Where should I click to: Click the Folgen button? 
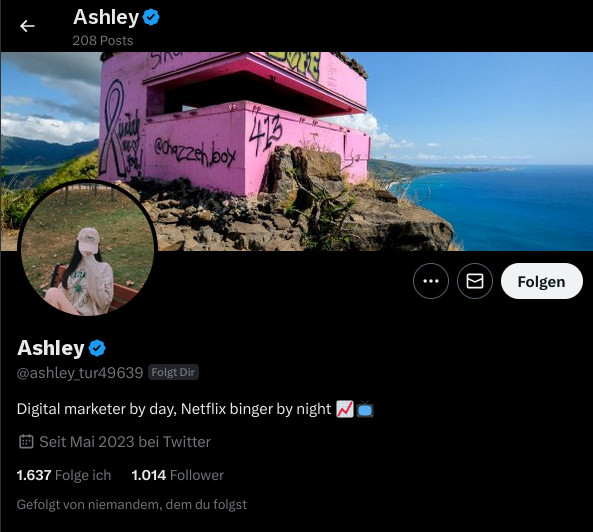click(542, 281)
